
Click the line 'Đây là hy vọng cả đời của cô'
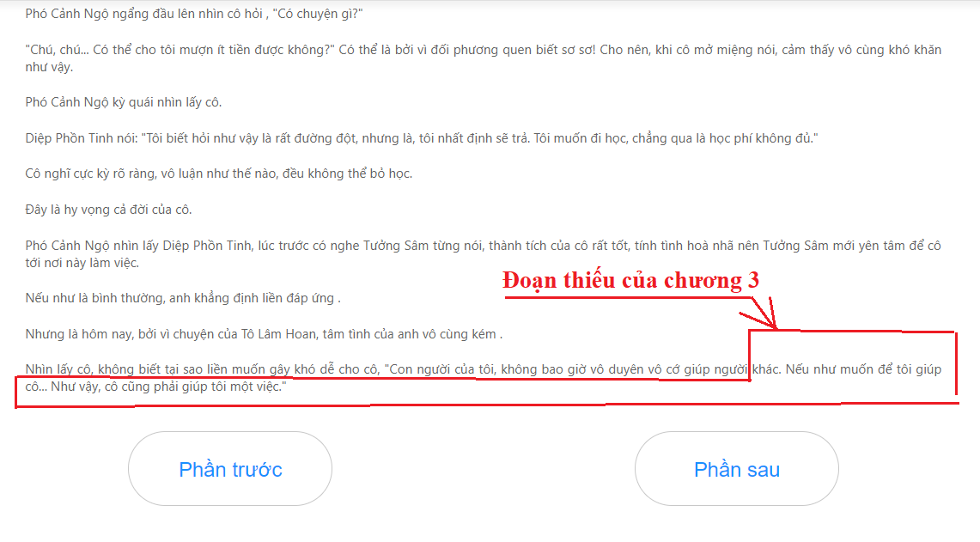pyautogui.click(x=108, y=210)
